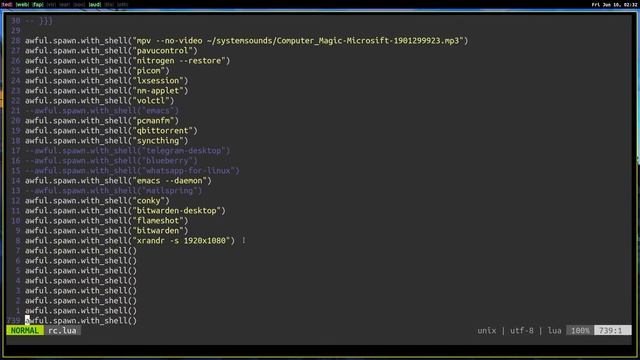Click the line number 739 in gutter
Screen dimensions: 640x360
[x=13, y=321]
